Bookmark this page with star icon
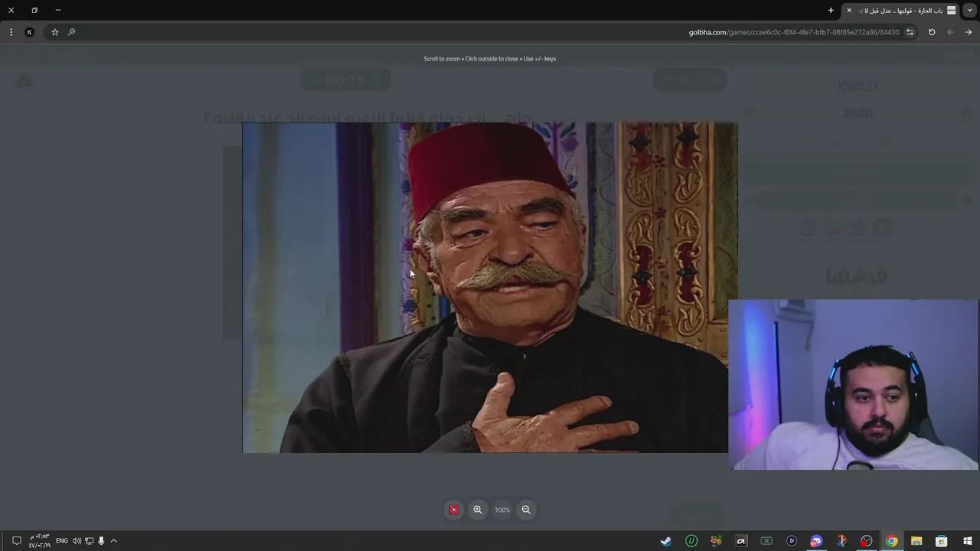The height and width of the screenshot is (551, 980). click(x=55, y=32)
